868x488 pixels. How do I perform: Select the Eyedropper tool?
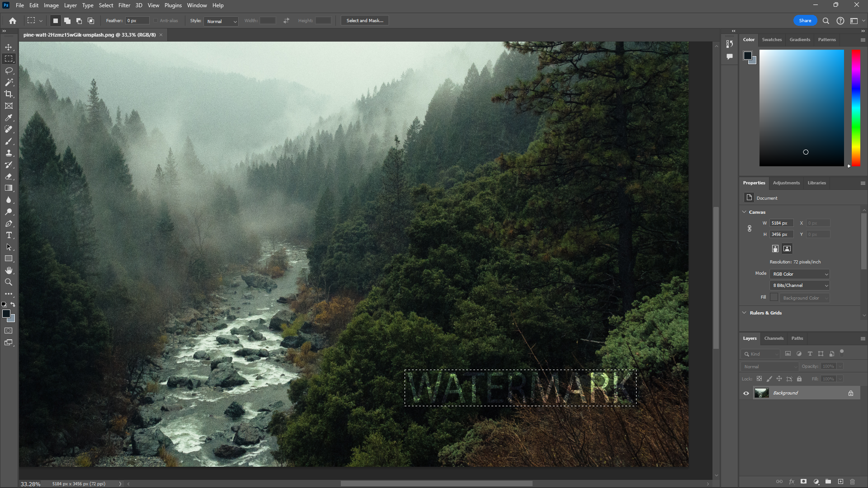pos(9,117)
